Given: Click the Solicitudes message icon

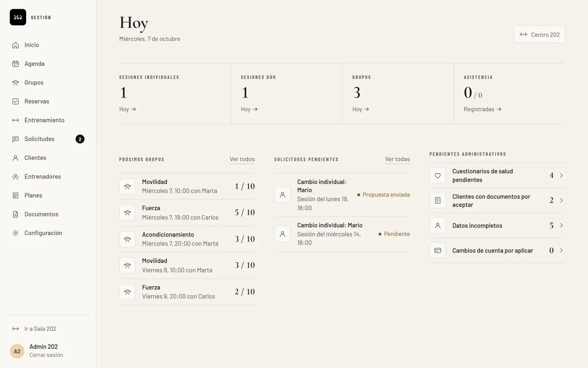Looking at the screenshot, I should coord(15,139).
